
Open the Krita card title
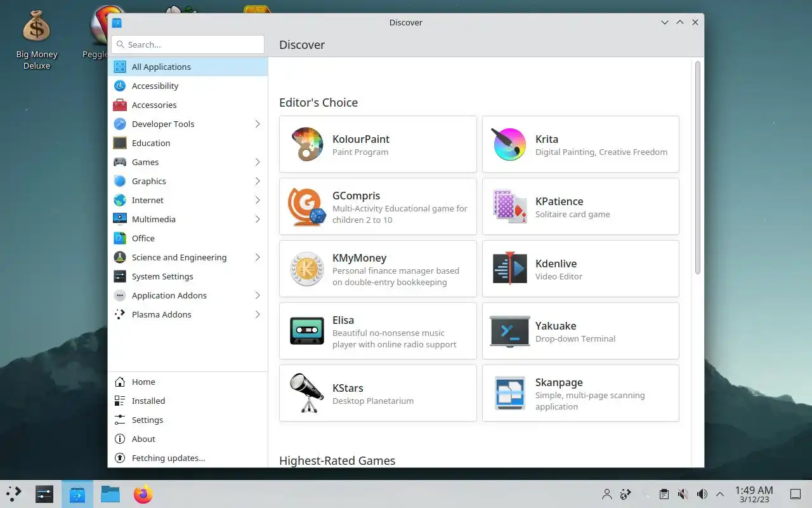click(x=547, y=139)
